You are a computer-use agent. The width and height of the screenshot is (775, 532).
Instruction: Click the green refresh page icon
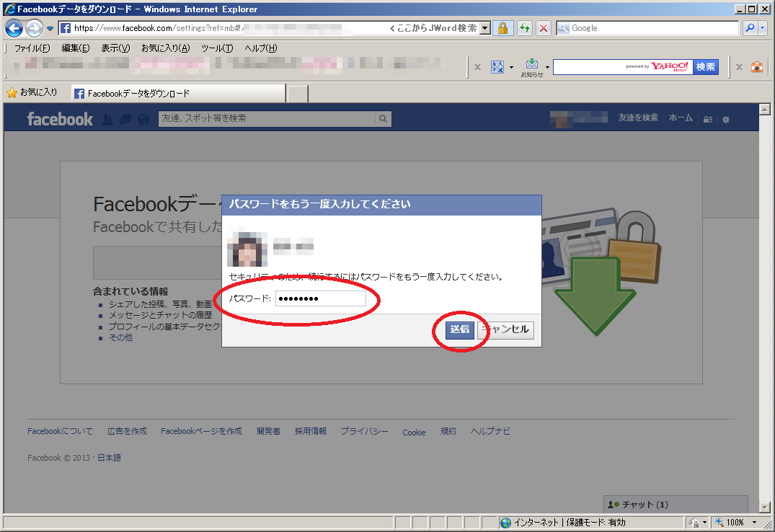point(525,28)
